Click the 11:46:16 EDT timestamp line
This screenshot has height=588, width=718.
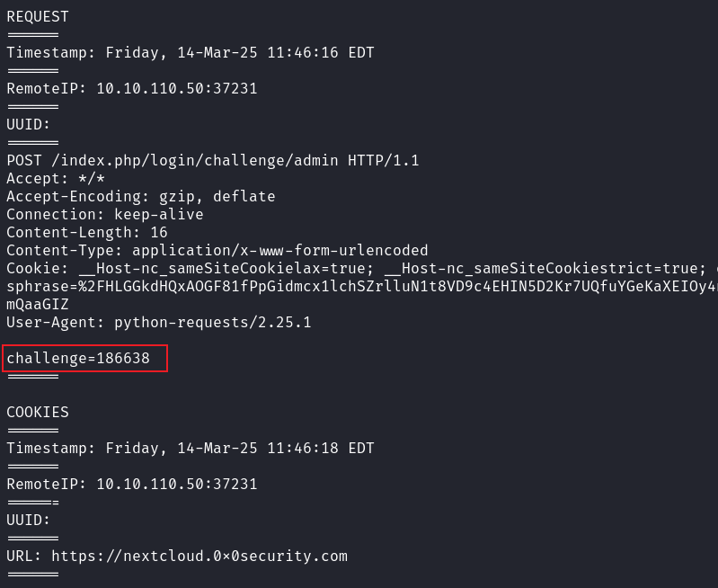(x=190, y=52)
